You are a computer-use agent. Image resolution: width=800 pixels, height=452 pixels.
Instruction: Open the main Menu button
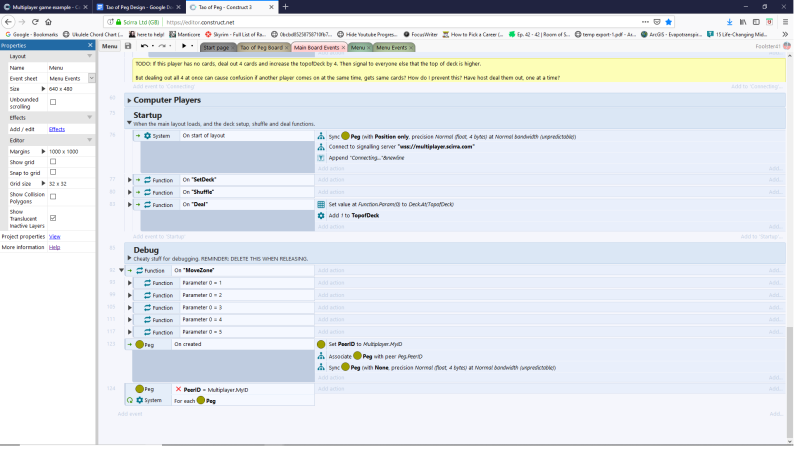coord(109,46)
